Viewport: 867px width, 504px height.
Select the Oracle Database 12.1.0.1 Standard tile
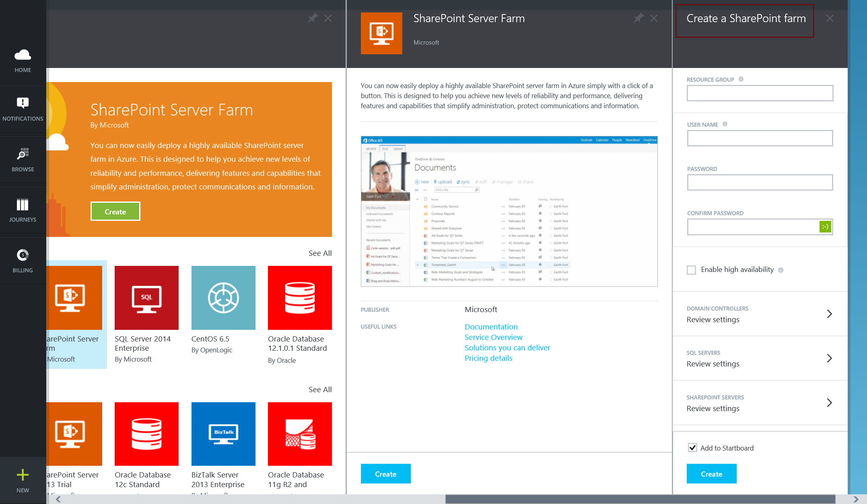pyautogui.click(x=300, y=315)
